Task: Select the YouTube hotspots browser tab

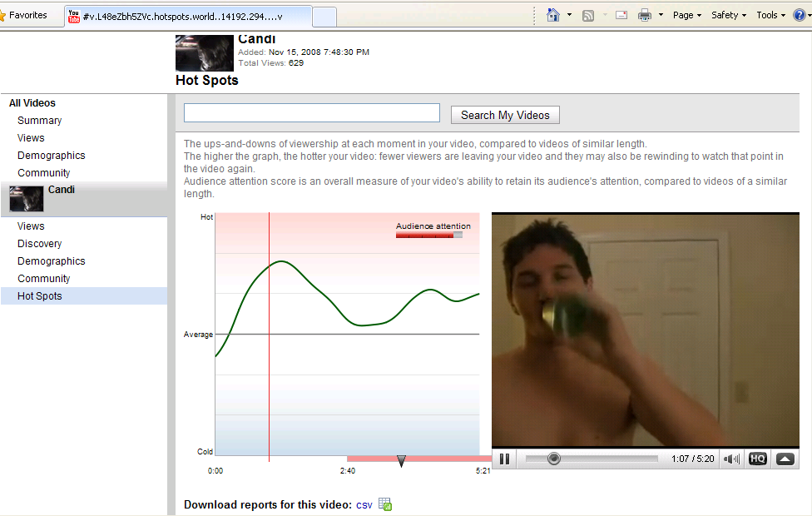Action: pyautogui.click(x=188, y=16)
